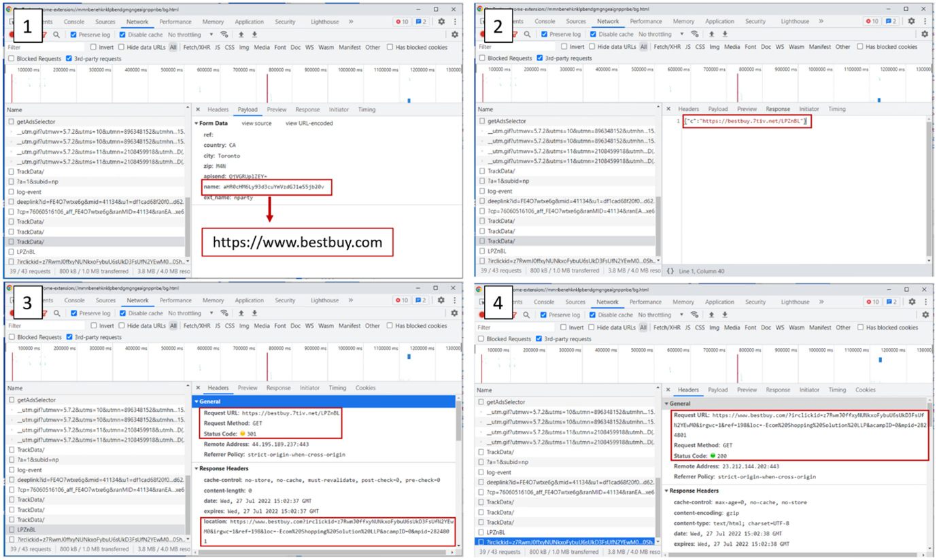The width and height of the screenshot is (937, 560).
Task: Open Network settings gear in window 1
Action: pyautogui.click(x=455, y=35)
